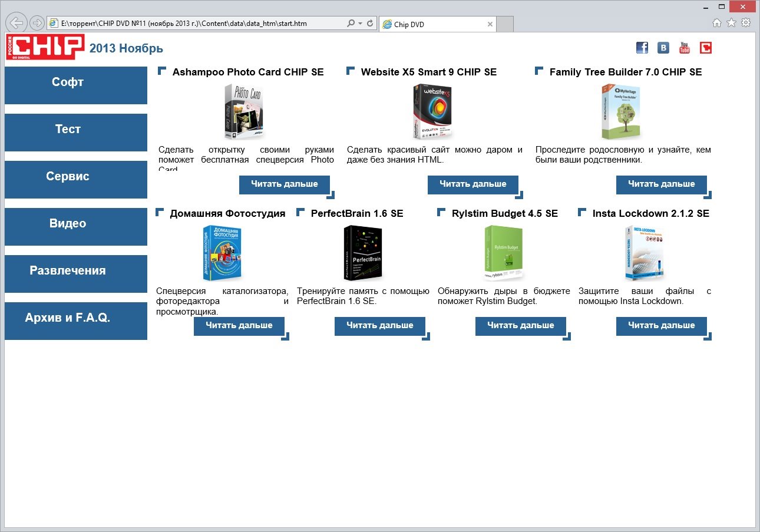Click title Rylstim Budget 4.5 SE
Image resolution: width=760 pixels, height=532 pixels.
coord(505,213)
